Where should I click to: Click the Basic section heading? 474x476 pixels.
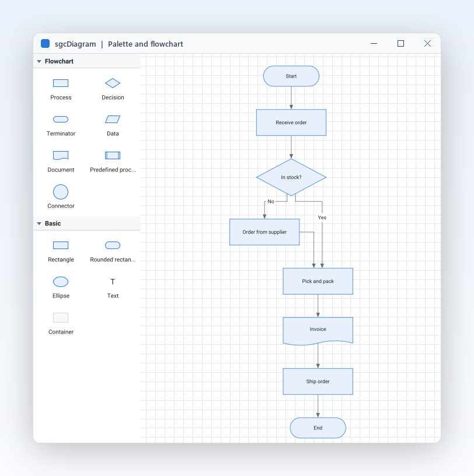53,223
